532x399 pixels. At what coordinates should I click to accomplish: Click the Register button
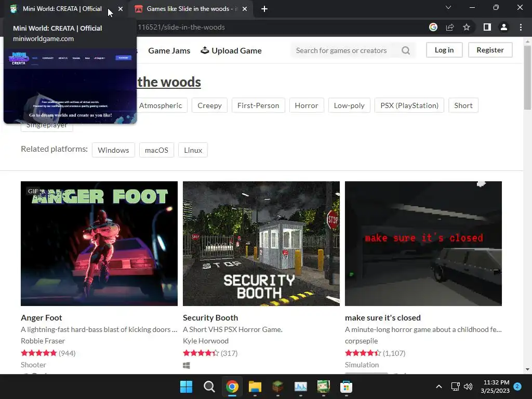click(490, 50)
